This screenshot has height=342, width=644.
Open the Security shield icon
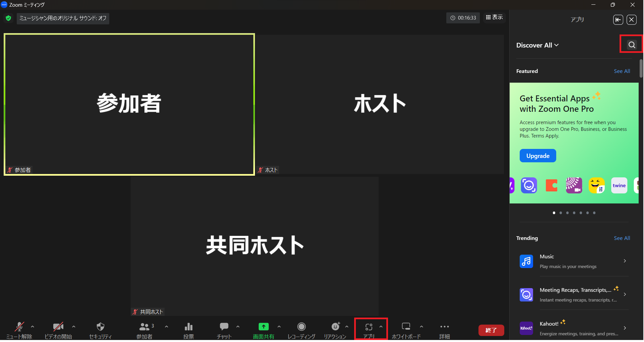pyautogui.click(x=100, y=327)
